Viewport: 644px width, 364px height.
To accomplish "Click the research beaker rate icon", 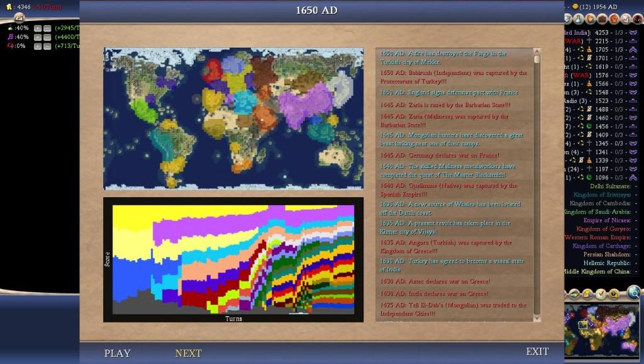I will [10, 28].
